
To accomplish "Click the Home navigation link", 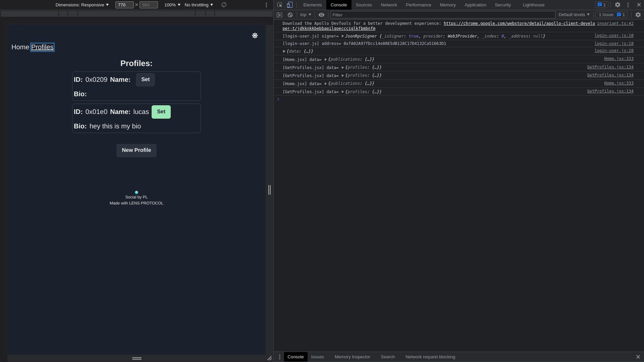I will point(20,47).
